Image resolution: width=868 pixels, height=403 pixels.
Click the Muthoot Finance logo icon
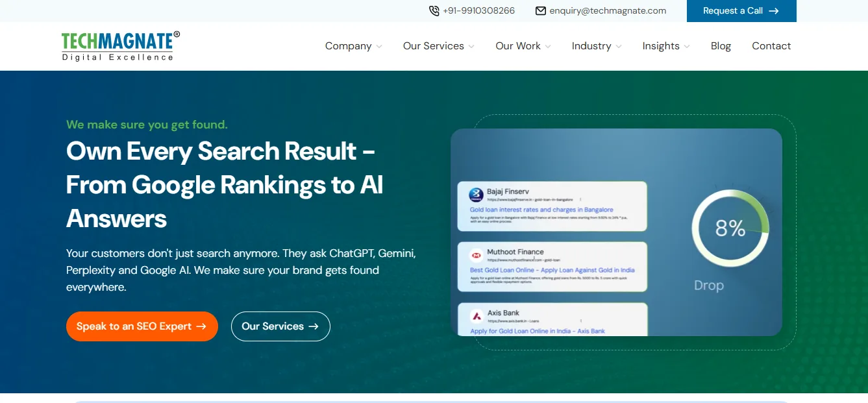pos(476,256)
